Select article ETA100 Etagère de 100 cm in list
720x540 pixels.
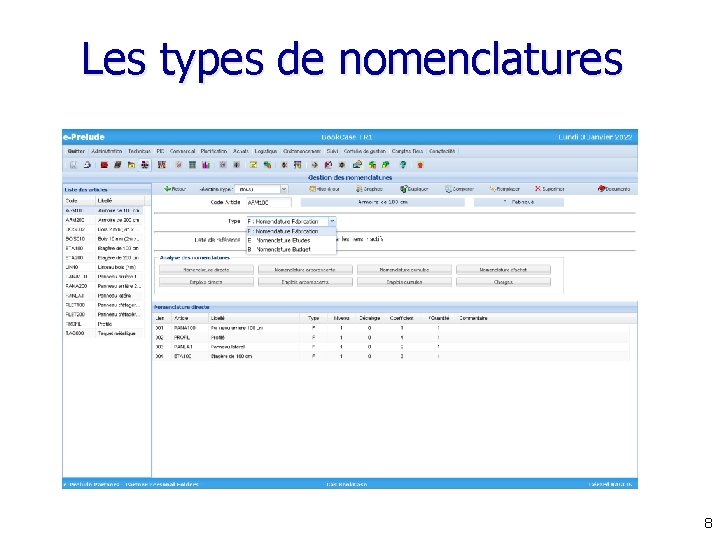[x=103, y=248]
